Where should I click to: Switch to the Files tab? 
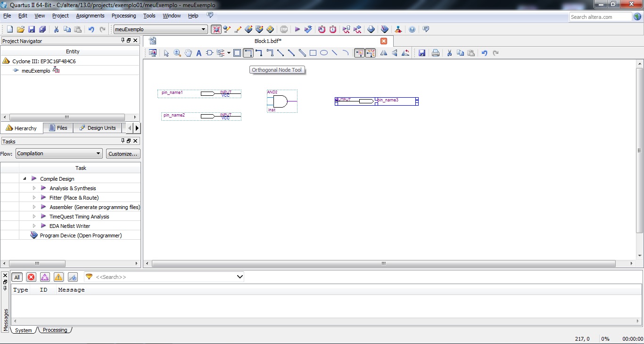pos(58,128)
